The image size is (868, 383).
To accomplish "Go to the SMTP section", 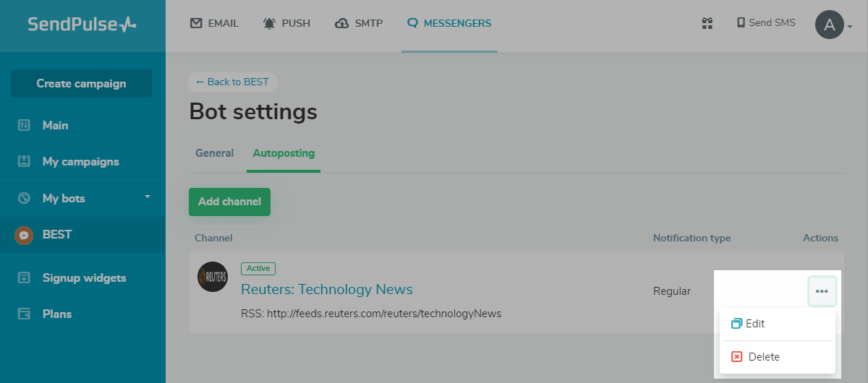I will click(x=359, y=23).
